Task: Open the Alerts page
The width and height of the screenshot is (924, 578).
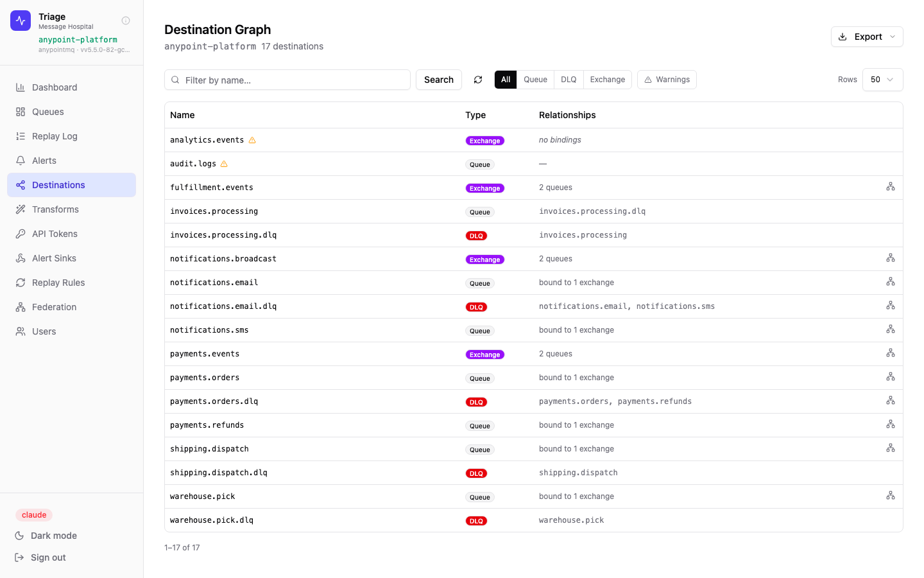Action: click(x=71, y=161)
